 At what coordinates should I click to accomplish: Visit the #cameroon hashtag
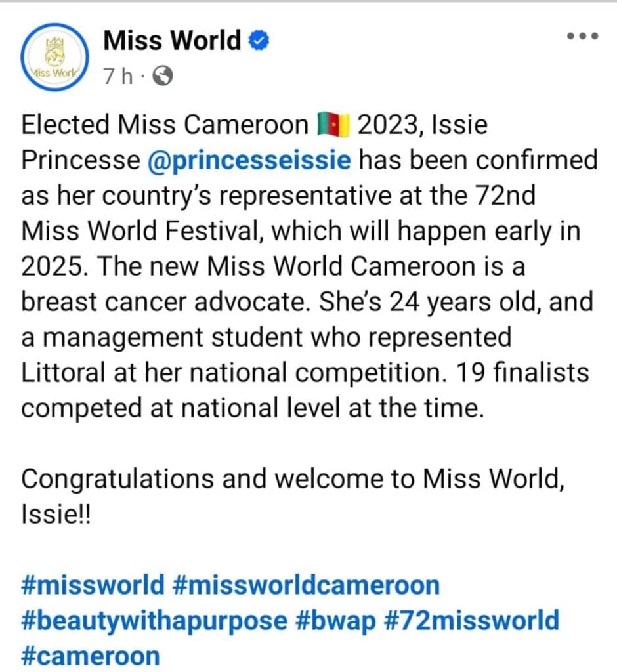[x=91, y=656]
